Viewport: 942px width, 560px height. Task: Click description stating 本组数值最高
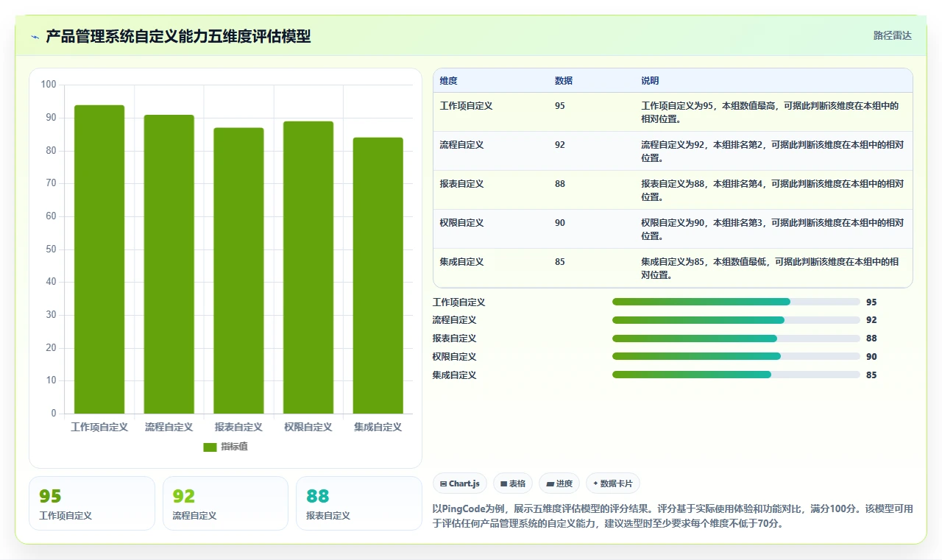770,113
